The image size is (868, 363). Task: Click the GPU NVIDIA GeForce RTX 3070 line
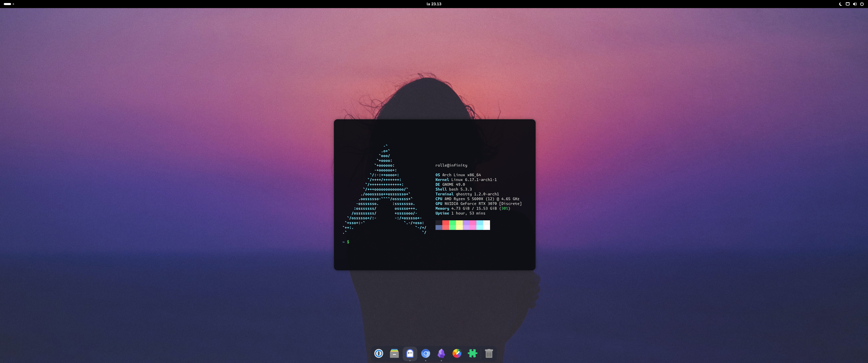point(478,204)
